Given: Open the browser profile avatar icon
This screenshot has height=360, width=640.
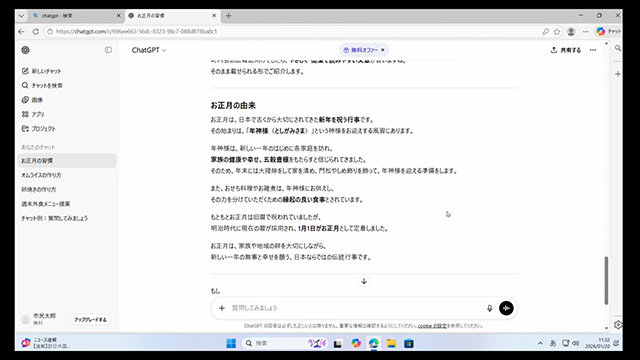Looking at the screenshot, I should click(571, 31).
